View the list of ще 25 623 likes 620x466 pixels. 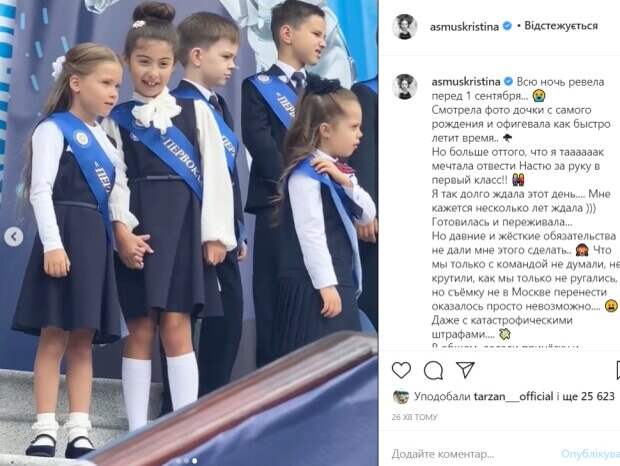tap(588, 396)
